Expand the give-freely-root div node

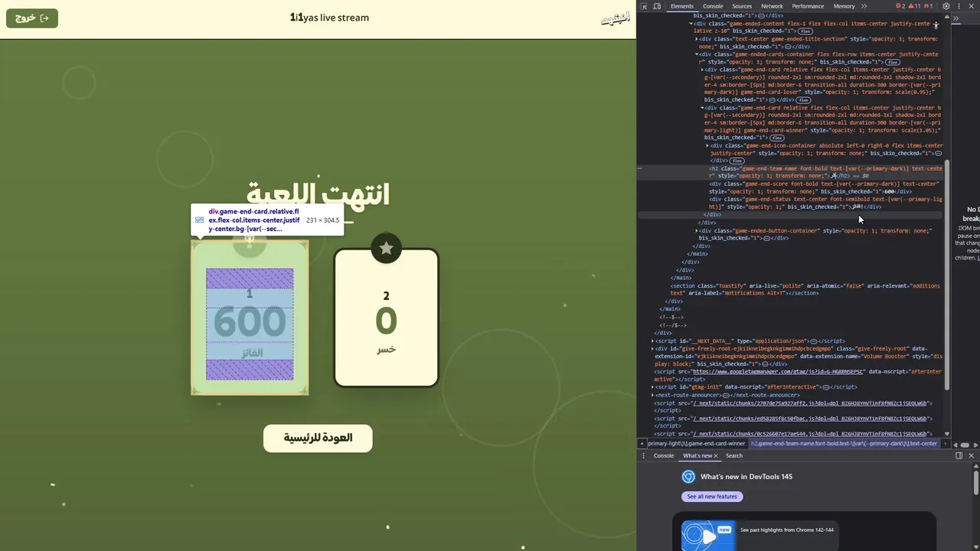pyautogui.click(x=652, y=348)
